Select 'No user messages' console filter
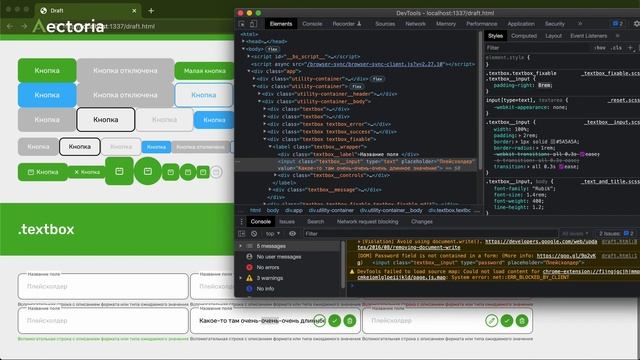This screenshot has width=640, height=360. click(279, 257)
